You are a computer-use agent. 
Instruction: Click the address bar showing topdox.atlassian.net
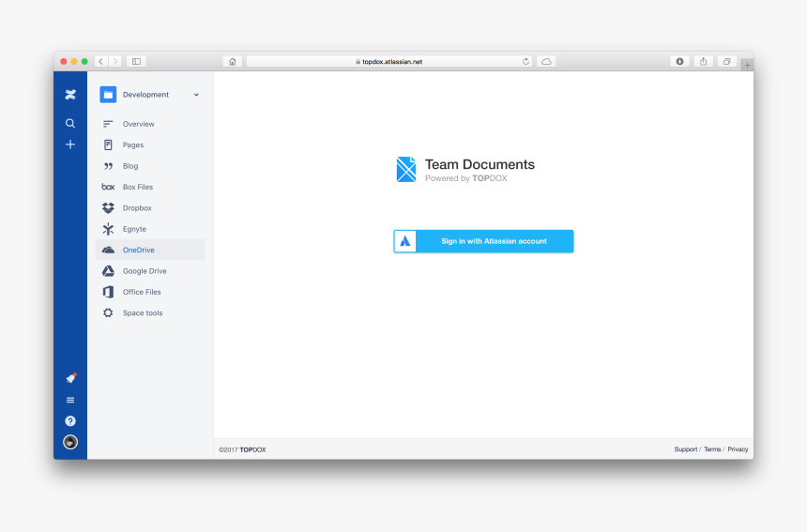tap(389, 61)
